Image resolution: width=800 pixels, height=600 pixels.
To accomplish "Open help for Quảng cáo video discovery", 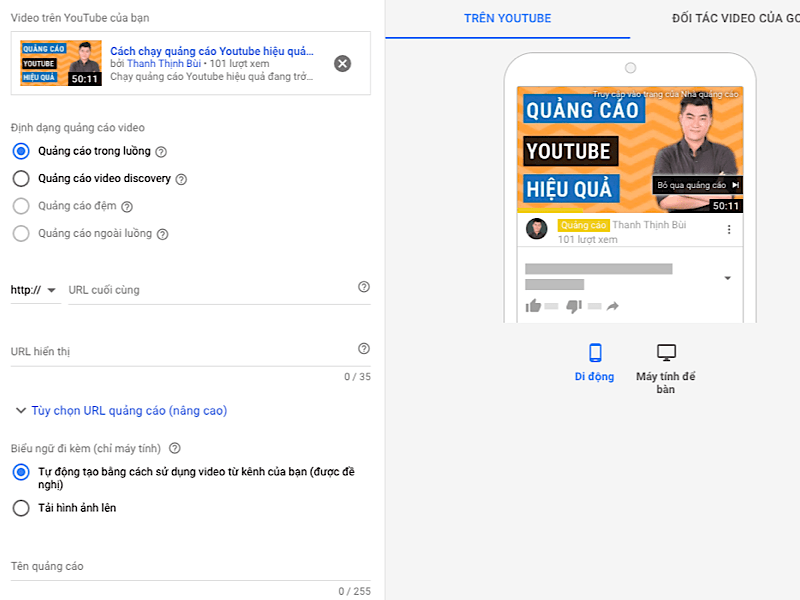I will 181,180.
